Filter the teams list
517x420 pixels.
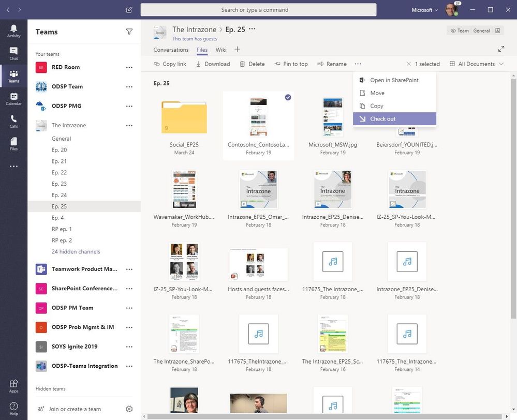129,32
